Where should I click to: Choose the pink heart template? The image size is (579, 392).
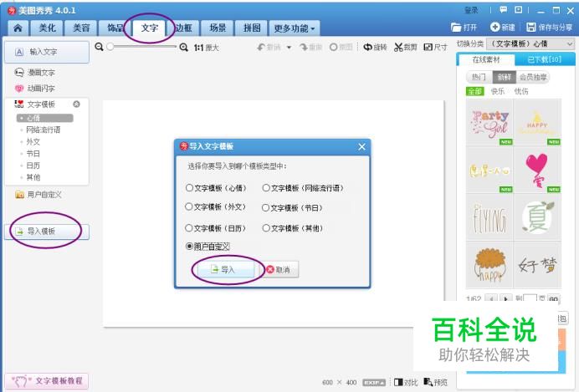point(537,170)
